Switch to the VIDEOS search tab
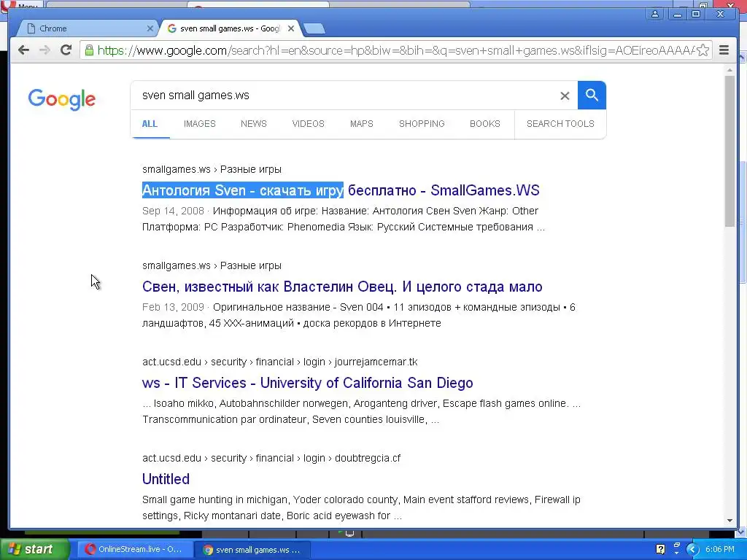Screen dimensions: 747x560 309,124
